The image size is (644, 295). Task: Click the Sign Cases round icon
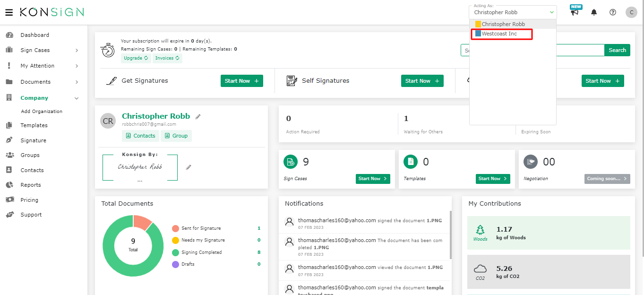click(290, 162)
